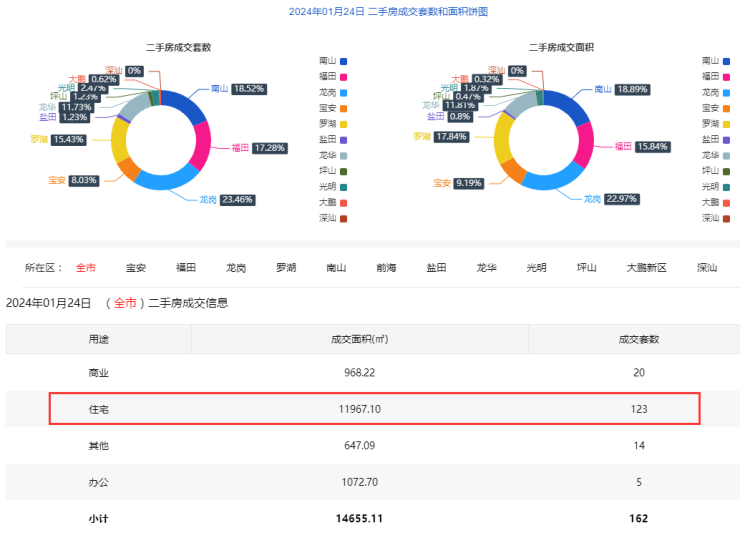This screenshot has width=740, height=533.
Task: Select 光明 in the district filter row
Action: pyautogui.click(x=536, y=268)
